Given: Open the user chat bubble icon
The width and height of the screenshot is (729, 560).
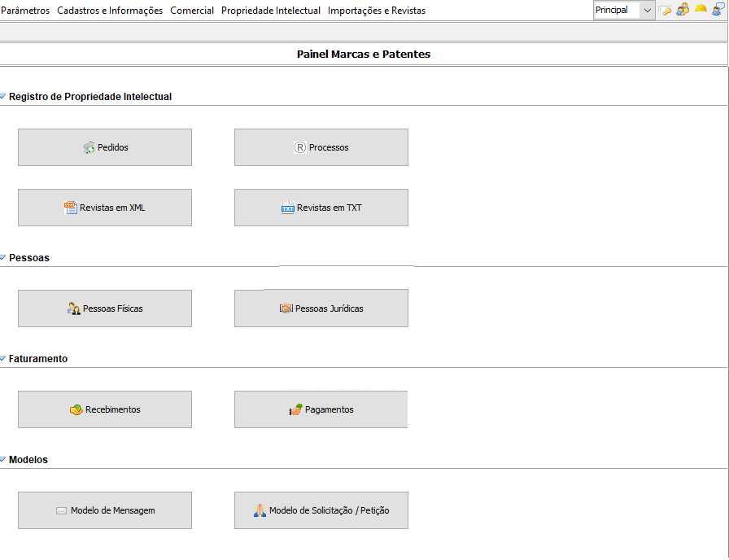Looking at the screenshot, I should click(718, 9).
